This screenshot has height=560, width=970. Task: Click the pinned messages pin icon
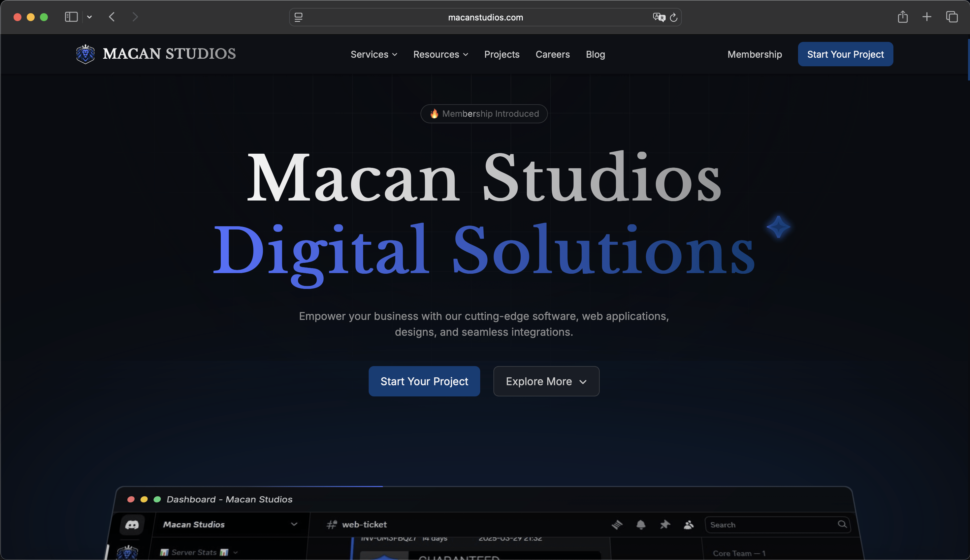pos(665,525)
